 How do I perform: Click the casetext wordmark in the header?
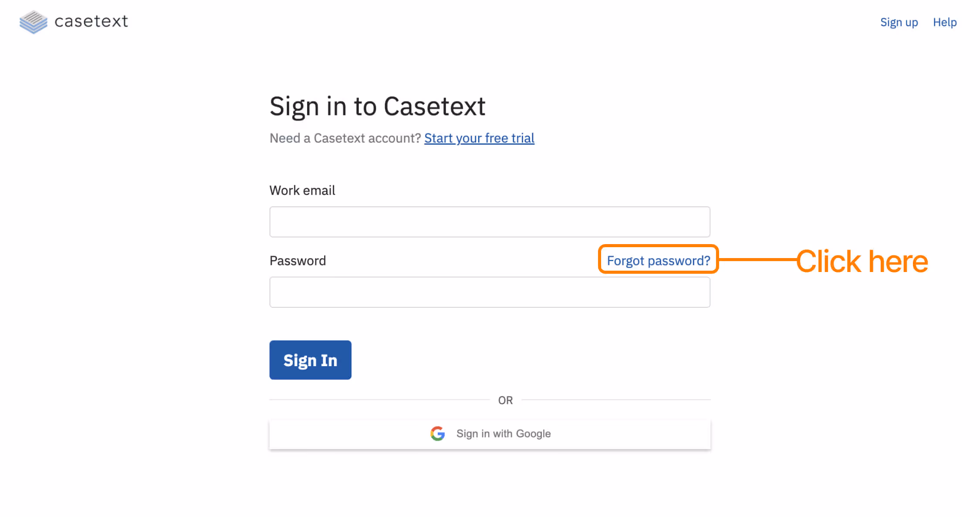click(x=91, y=22)
